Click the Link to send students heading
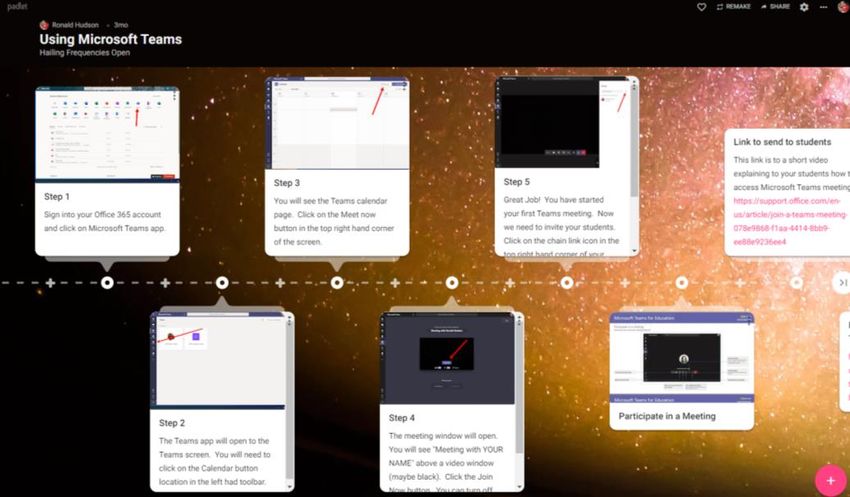Image resolution: width=850 pixels, height=497 pixels. [x=782, y=142]
